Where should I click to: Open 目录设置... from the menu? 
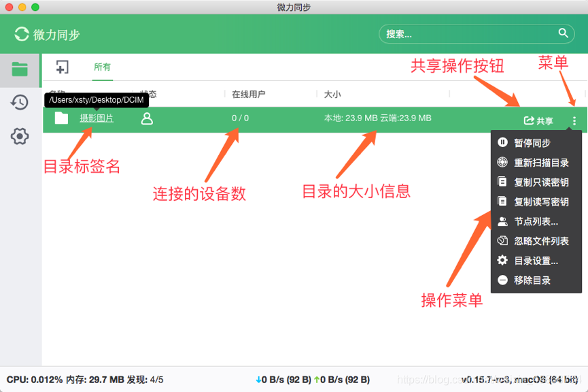pyautogui.click(x=536, y=260)
